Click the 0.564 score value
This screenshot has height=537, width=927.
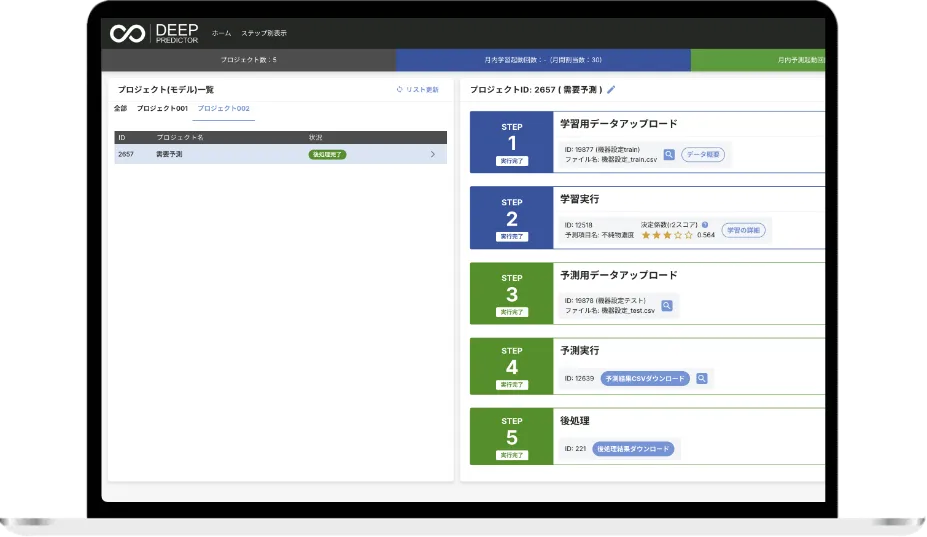(x=706, y=235)
